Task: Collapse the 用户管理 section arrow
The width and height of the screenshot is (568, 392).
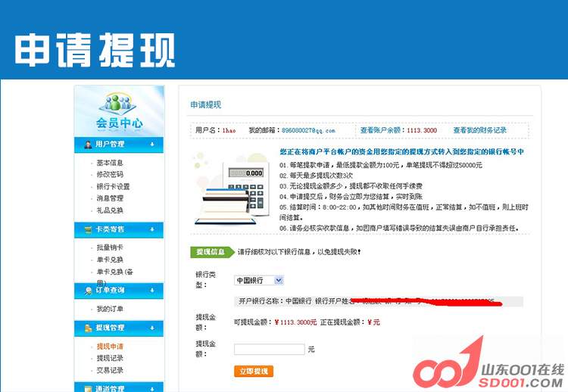Action: pos(152,145)
